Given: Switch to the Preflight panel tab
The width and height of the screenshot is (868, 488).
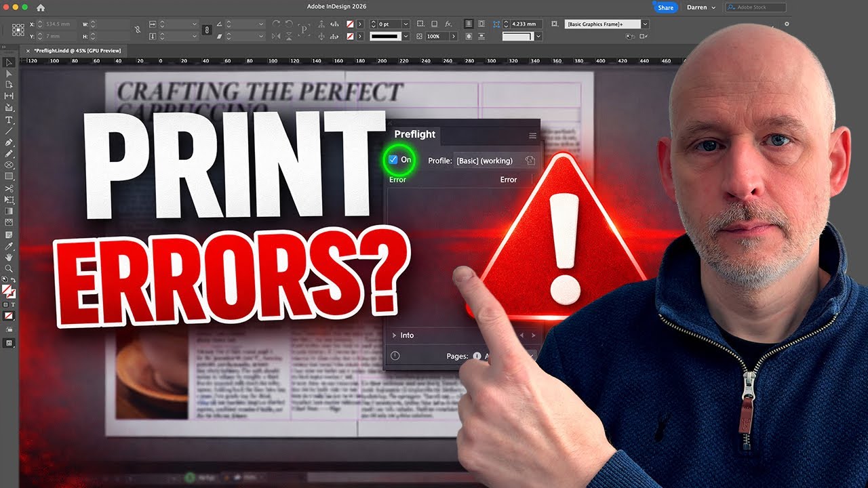Looking at the screenshot, I should point(414,134).
